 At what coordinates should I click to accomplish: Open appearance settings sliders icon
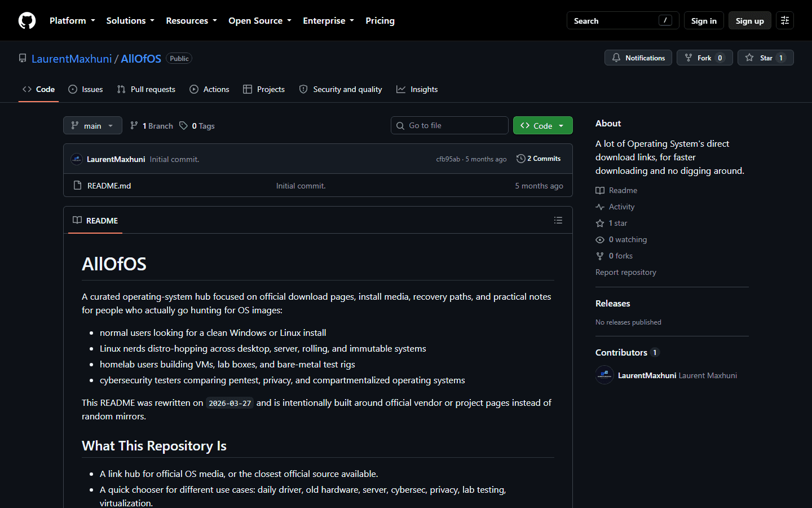coord(785,20)
